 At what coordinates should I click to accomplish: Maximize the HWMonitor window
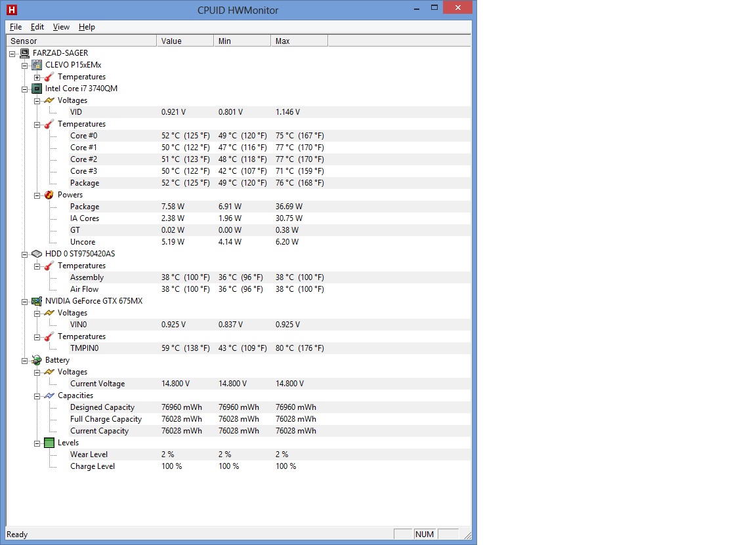click(434, 8)
